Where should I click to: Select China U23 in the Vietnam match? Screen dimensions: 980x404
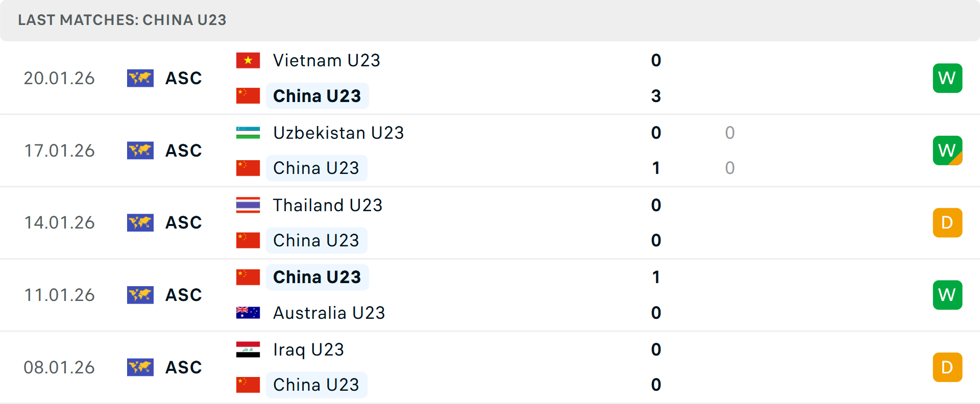pos(317,96)
